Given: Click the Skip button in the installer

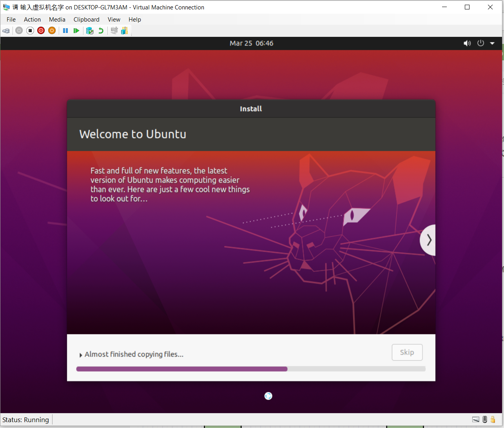Looking at the screenshot, I should (407, 352).
